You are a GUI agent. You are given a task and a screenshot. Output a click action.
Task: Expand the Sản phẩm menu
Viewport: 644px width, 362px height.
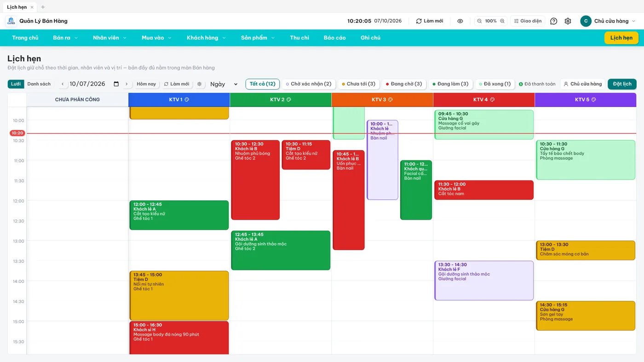[x=258, y=38]
